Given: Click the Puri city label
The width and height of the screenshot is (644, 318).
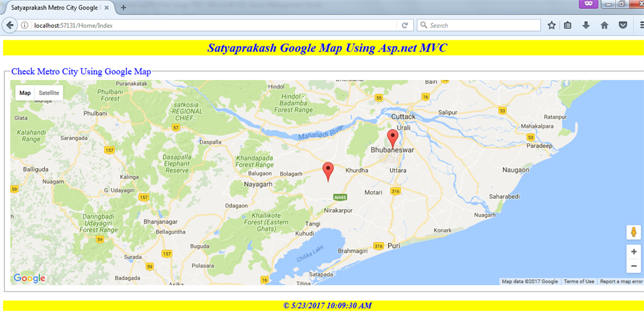Looking at the screenshot, I should pyautogui.click(x=394, y=246).
